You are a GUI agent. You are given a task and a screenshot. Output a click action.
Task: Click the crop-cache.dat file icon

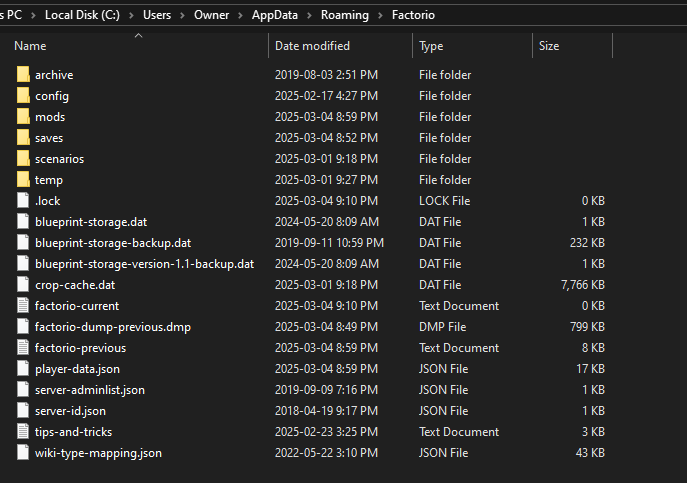click(x=23, y=284)
